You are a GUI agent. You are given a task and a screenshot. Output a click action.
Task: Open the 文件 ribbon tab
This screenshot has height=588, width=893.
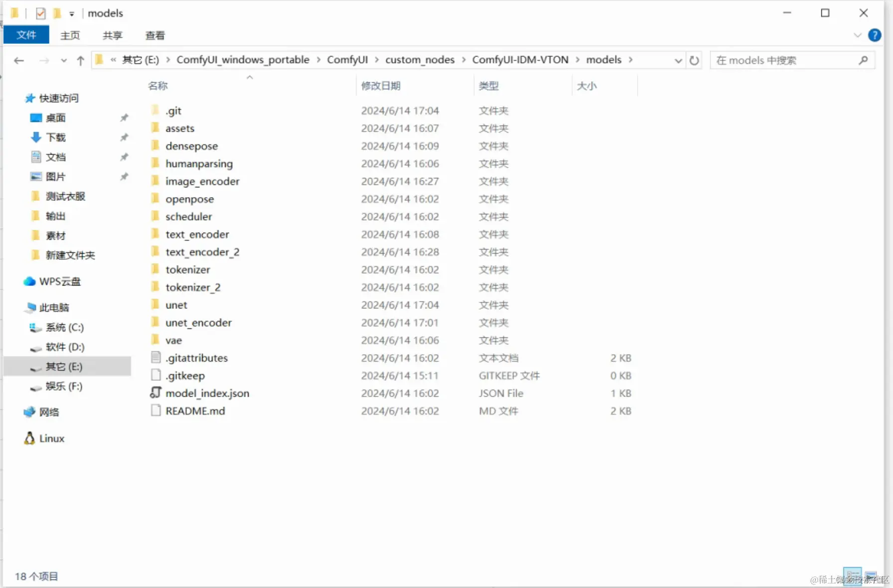point(26,35)
